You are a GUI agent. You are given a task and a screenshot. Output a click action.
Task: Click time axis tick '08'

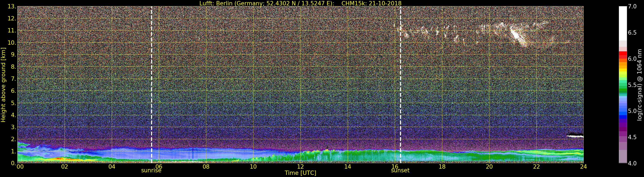[206, 167]
